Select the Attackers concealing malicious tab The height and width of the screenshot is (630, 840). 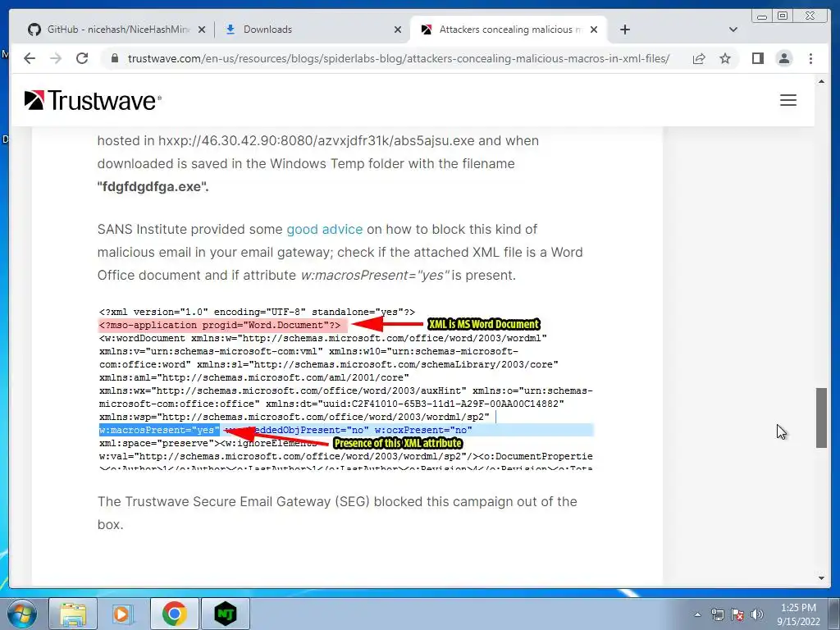(x=509, y=30)
